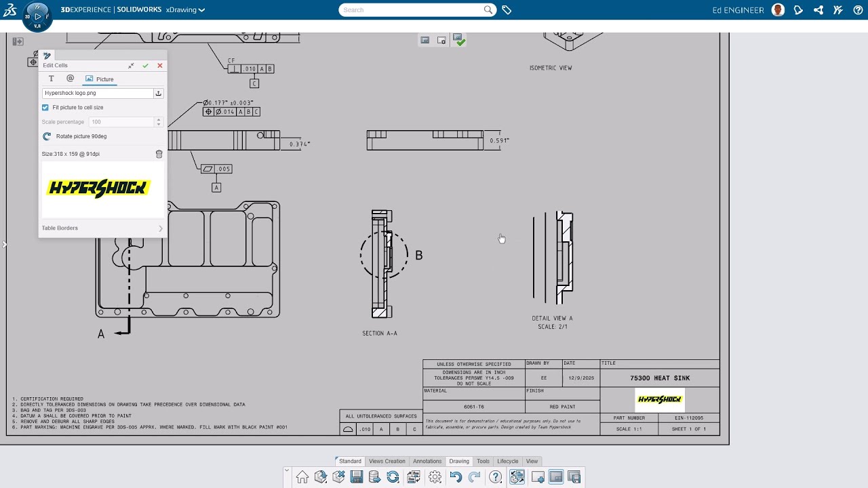Select the 6061-T6 material cell
The width and height of the screenshot is (868, 488).
coord(473,407)
